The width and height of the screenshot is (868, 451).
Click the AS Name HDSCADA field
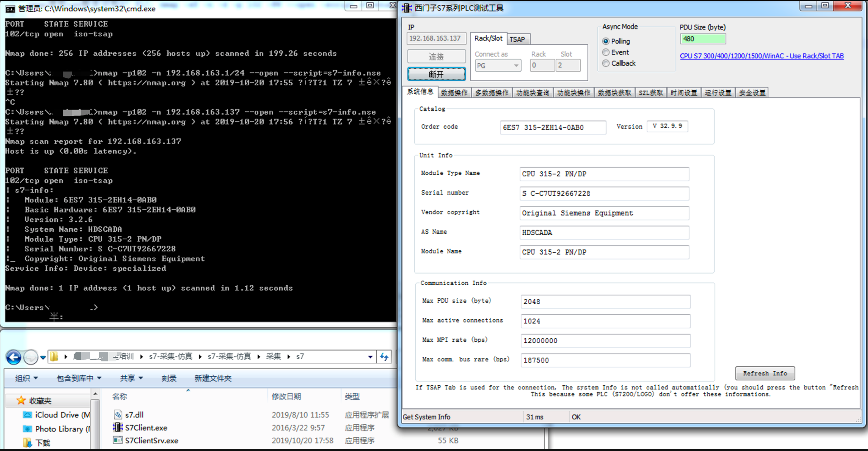[604, 233]
